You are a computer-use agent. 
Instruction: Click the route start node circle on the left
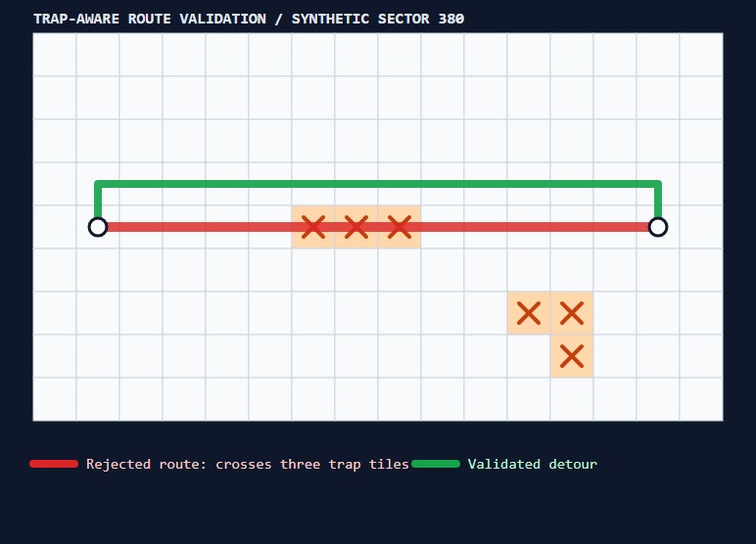pyautogui.click(x=98, y=227)
